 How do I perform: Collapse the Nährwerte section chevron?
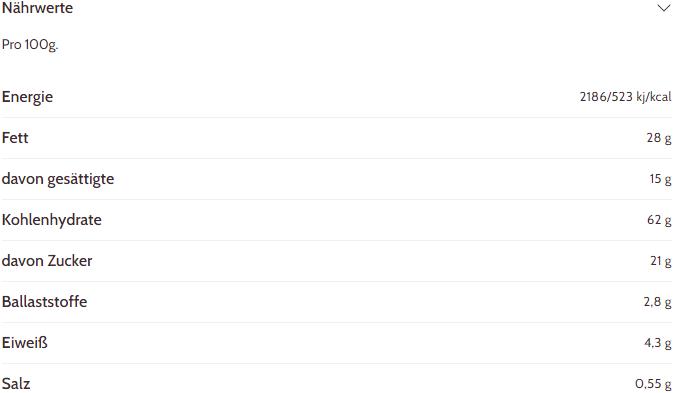(x=664, y=8)
